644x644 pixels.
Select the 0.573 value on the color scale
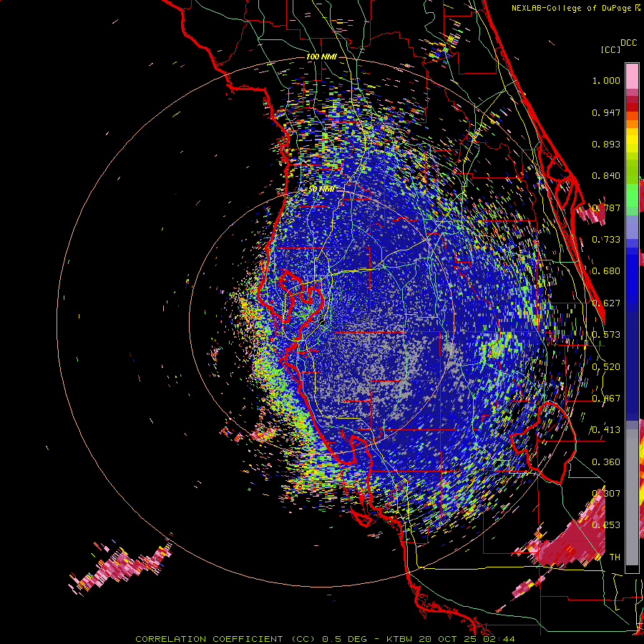point(606,335)
